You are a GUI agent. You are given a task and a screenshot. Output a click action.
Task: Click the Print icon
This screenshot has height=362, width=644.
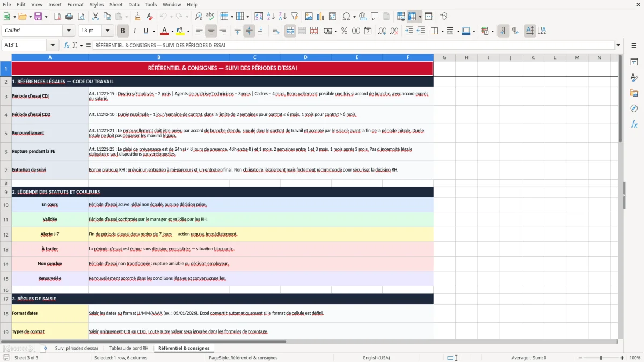pyautogui.click(x=69, y=17)
